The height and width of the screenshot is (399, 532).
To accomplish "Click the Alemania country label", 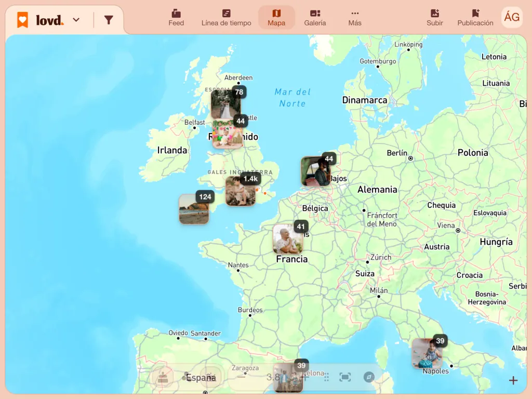I will tap(377, 189).
